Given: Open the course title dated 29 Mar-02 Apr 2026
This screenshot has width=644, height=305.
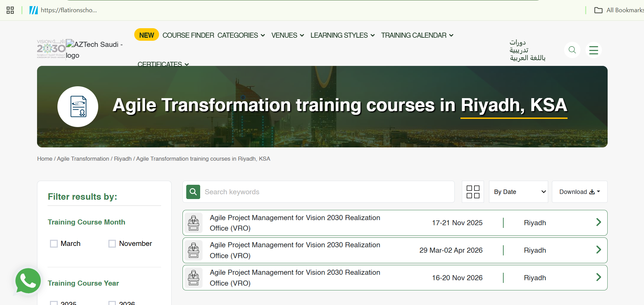Looking at the screenshot, I should coord(295,250).
